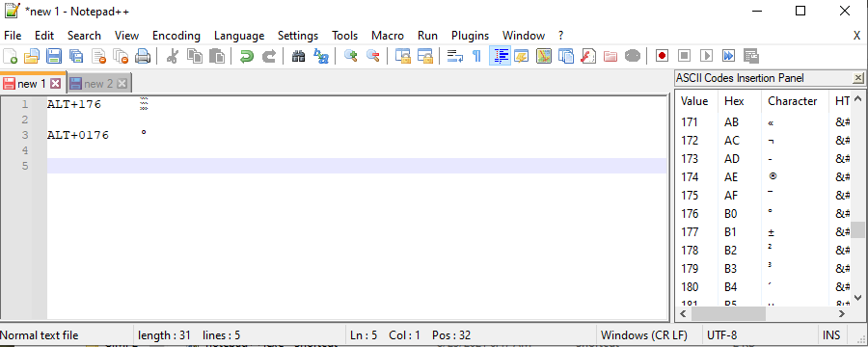Switch to the new 2 tab

(98, 84)
